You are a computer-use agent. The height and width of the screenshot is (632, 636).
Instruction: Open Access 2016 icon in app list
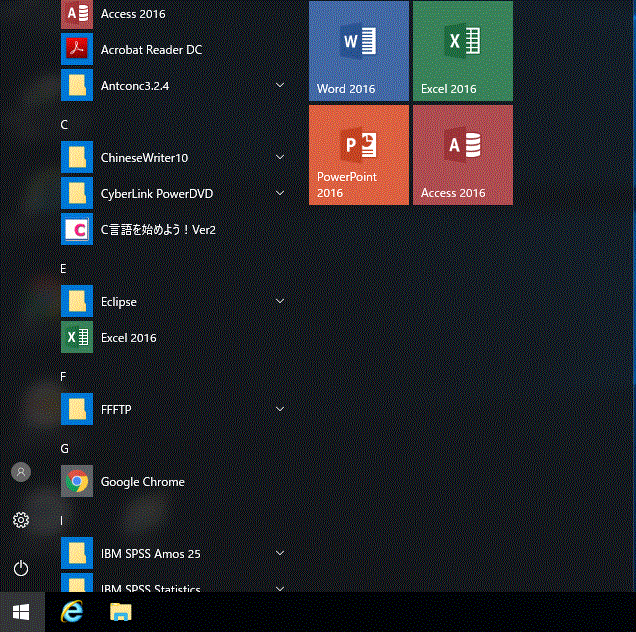click(77, 14)
